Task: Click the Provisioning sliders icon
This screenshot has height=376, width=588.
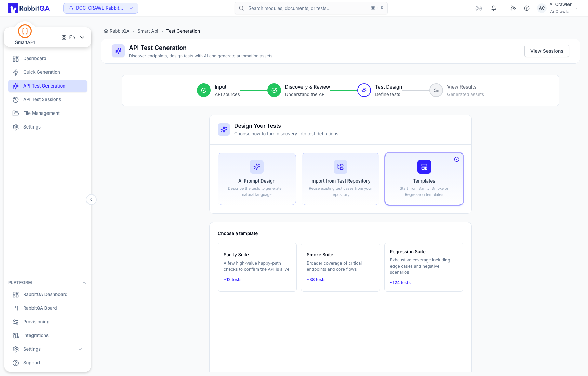Action: click(16, 322)
